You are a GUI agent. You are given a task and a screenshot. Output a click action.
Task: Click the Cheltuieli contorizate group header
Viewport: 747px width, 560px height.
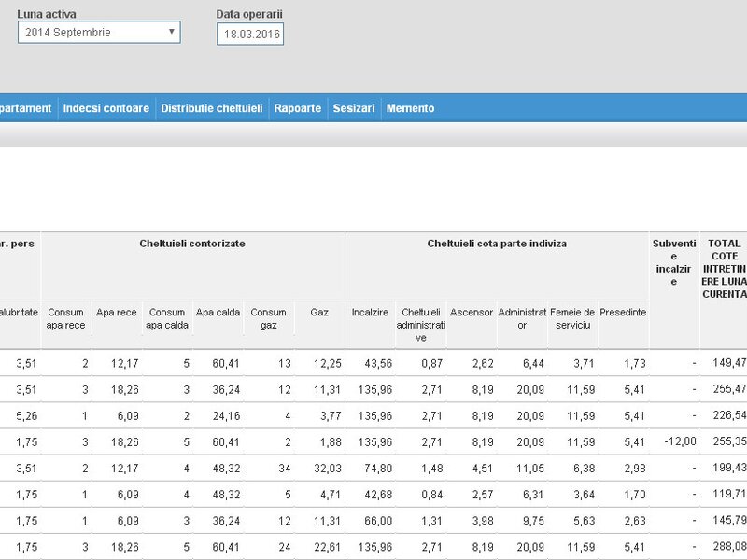pos(192,244)
